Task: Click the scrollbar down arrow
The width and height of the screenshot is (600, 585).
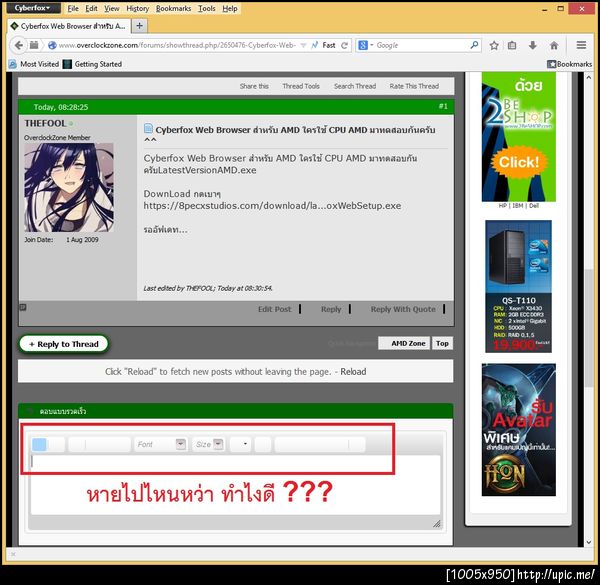Action: [x=589, y=542]
